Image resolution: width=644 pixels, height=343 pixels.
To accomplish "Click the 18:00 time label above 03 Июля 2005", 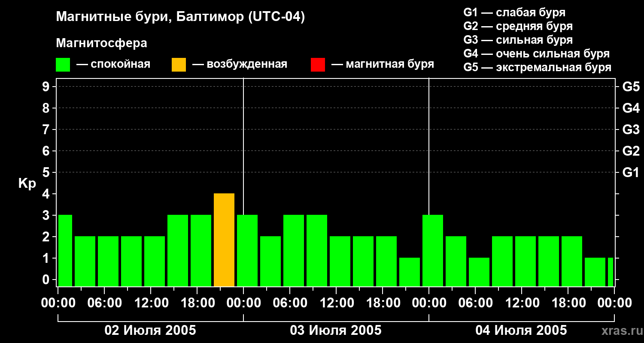I will tap(383, 303).
